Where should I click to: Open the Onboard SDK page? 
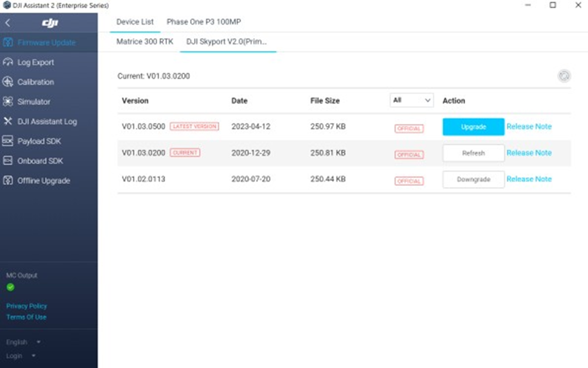(x=49, y=161)
